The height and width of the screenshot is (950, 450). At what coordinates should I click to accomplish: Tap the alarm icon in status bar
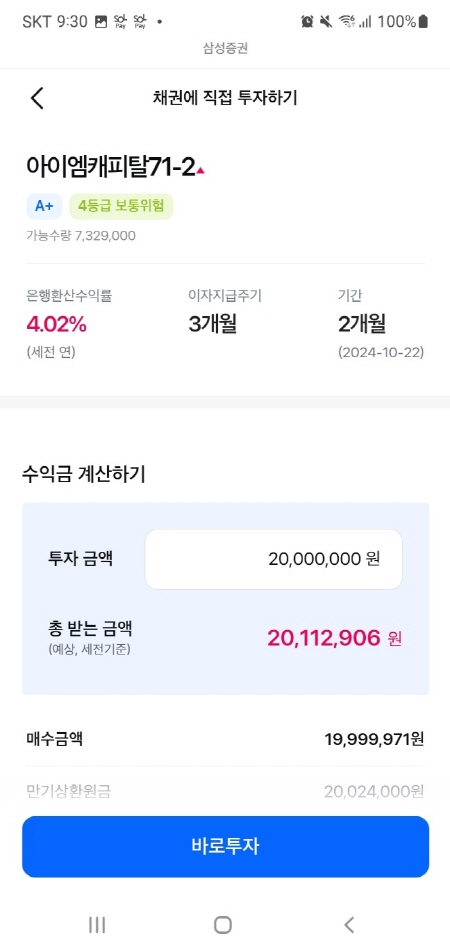[x=308, y=22]
